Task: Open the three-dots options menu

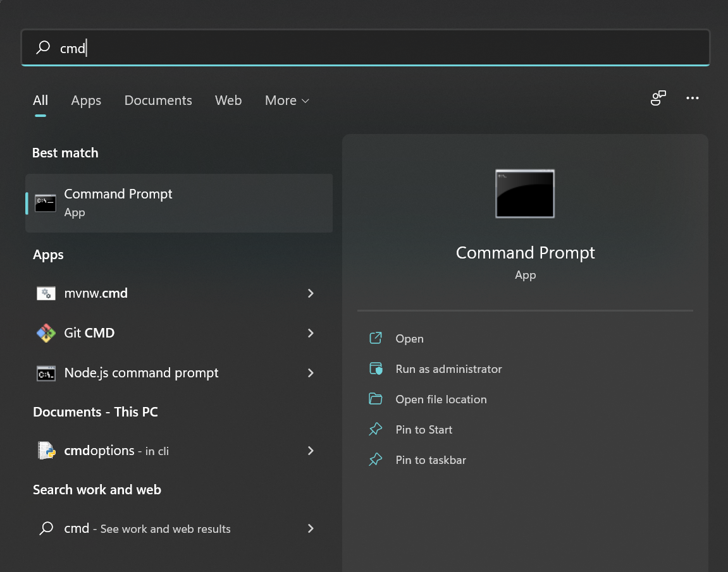Action: pos(693,98)
